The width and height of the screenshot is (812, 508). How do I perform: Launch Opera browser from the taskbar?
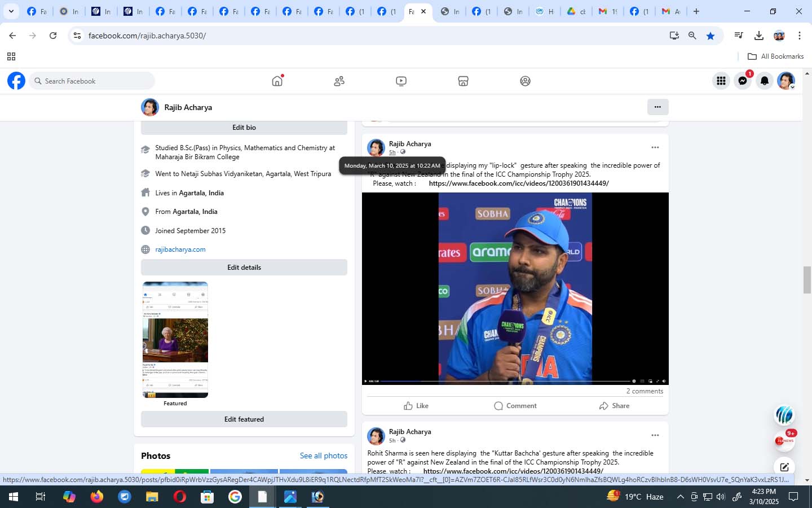[x=180, y=497]
